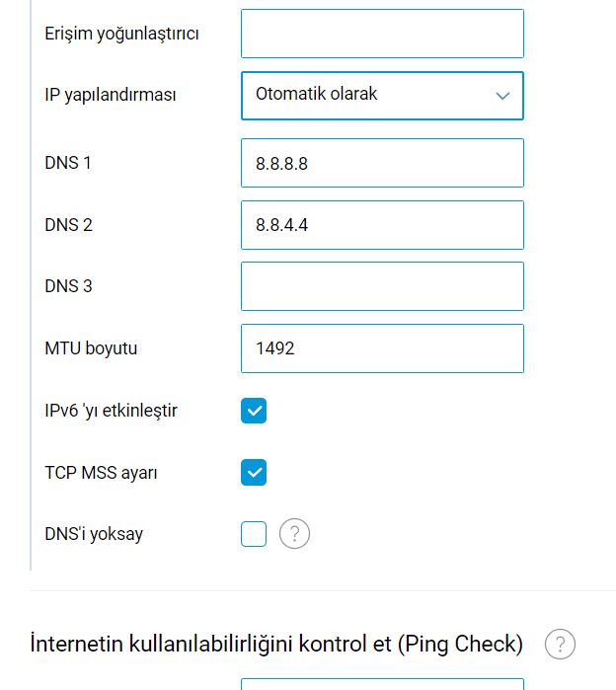Click the DNS 1 label text
616x690 pixels.
(68, 163)
